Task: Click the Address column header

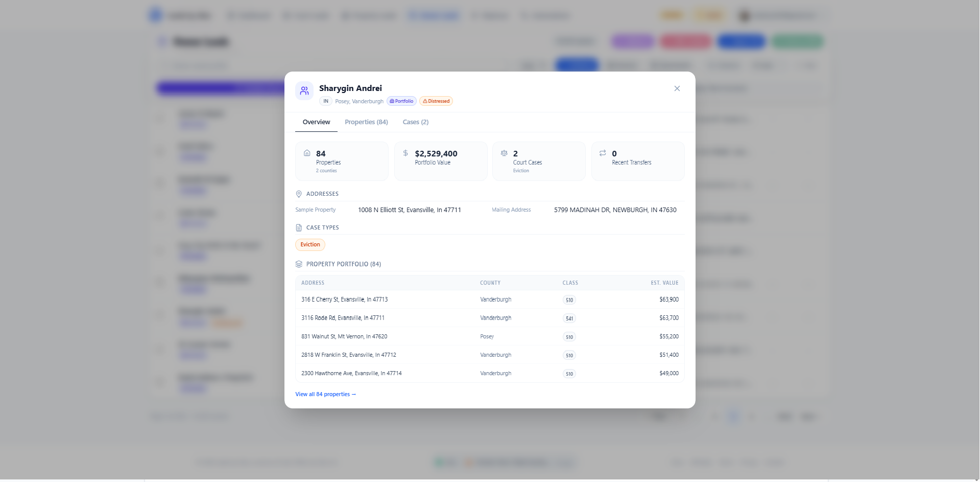Action: (313, 283)
